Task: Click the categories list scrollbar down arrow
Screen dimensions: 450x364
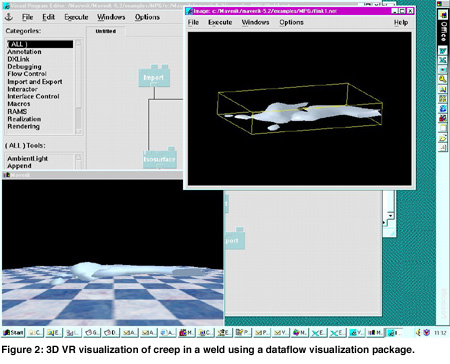Action: [79, 131]
